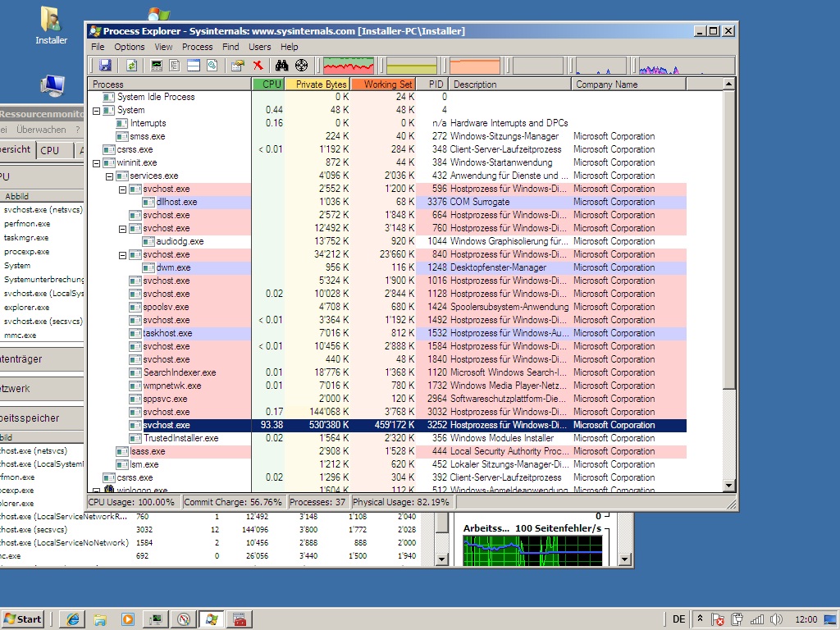840x630 pixels.
Task: Open the Installer folder desktop icon
Action: (52, 25)
